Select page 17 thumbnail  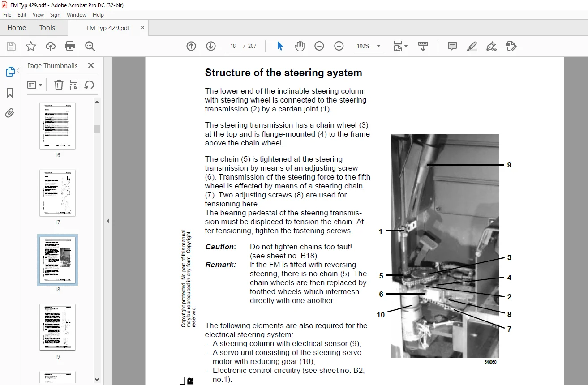point(57,192)
